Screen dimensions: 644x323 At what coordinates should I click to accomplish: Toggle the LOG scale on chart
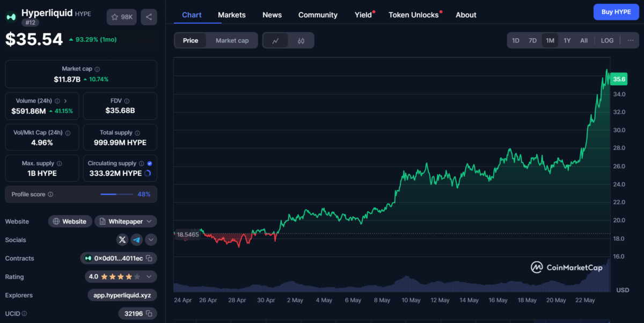(x=607, y=40)
